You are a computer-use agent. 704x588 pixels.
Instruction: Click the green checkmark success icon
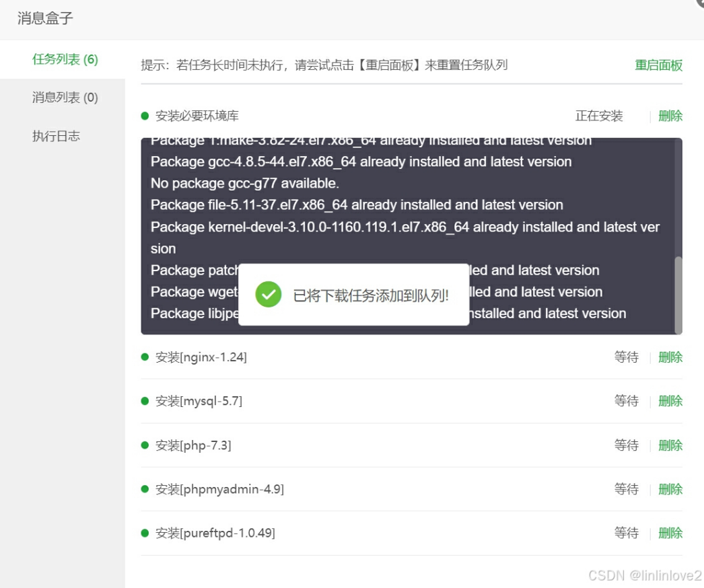(269, 295)
